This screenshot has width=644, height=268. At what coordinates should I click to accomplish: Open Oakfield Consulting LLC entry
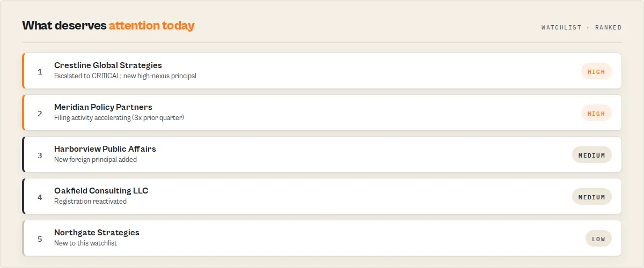[322, 196]
